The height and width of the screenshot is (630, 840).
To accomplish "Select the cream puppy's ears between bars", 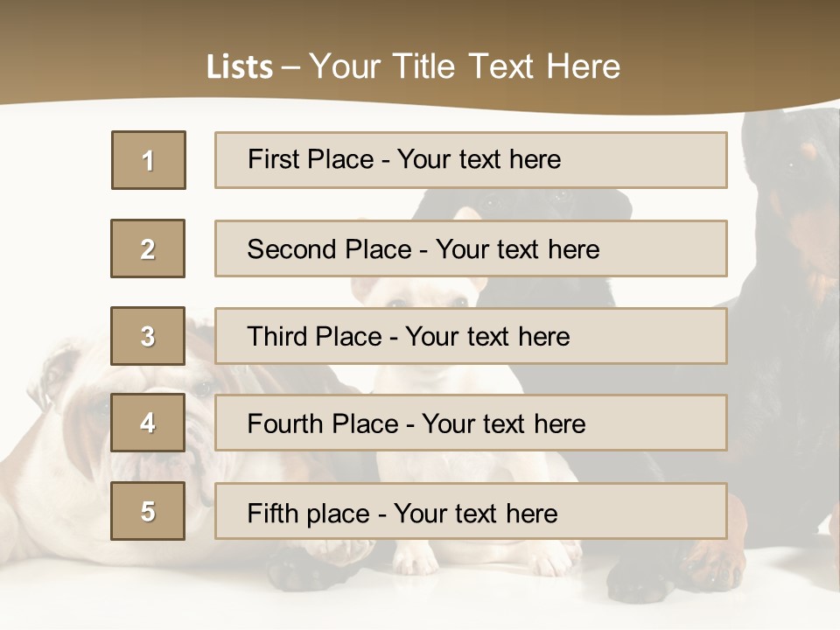I will pyautogui.click(x=420, y=288).
